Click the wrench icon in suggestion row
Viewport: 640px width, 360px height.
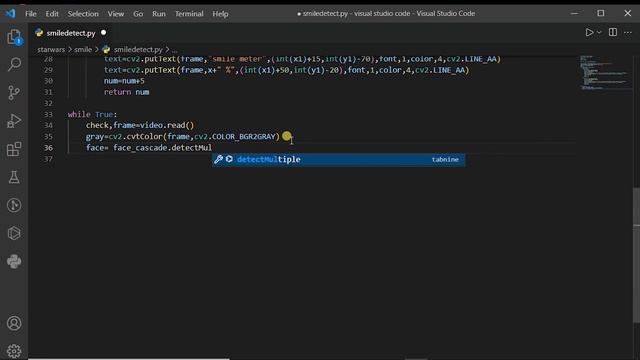coord(218,159)
